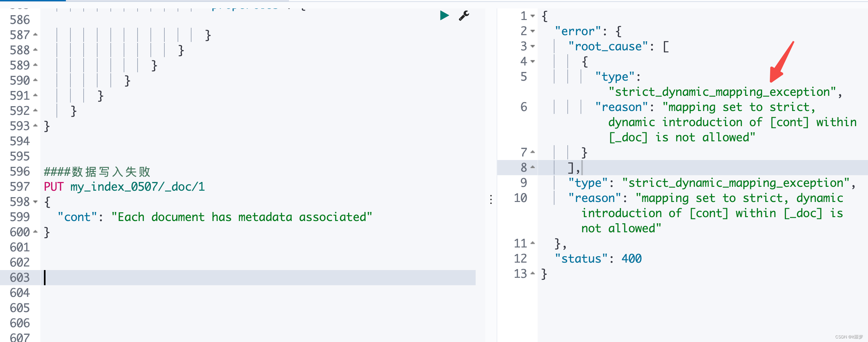Fold the request body at line 598
This screenshot has height=342, width=868.
[x=36, y=202]
